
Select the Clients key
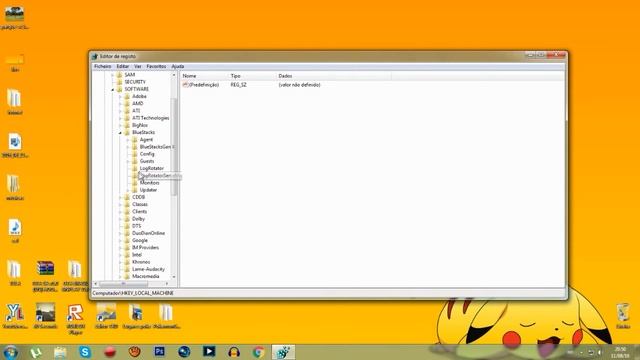click(x=139, y=212)
